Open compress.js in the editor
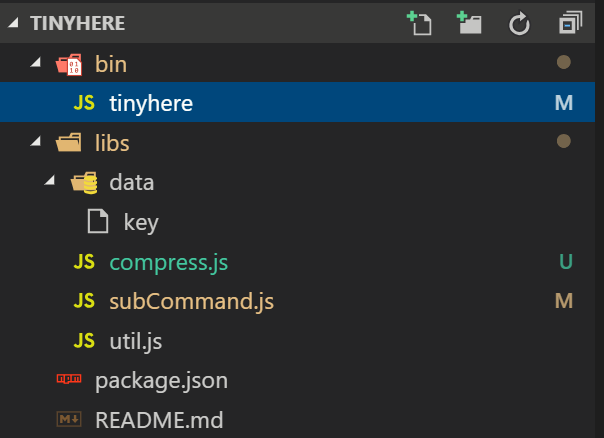Viewport: 604px width, 438px height. (x=168, y=262)
